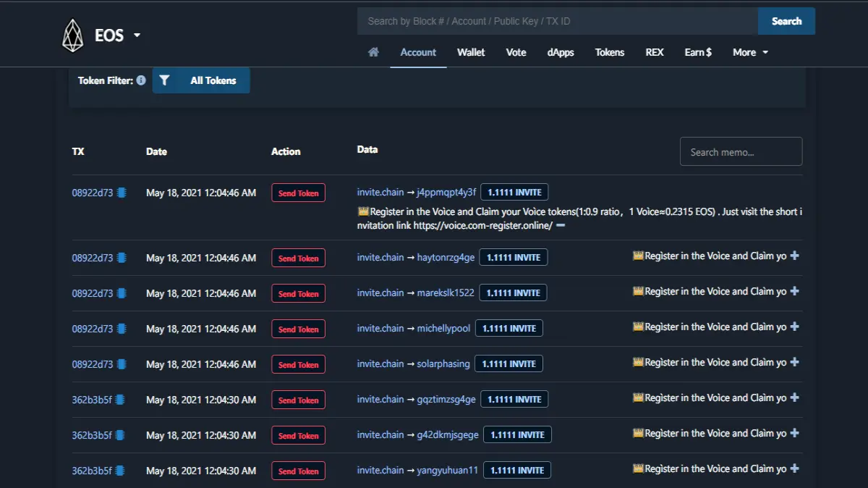Expand memo in the gqztimzsg4ge row
The image size is (868, 488).
coord(794,397)
